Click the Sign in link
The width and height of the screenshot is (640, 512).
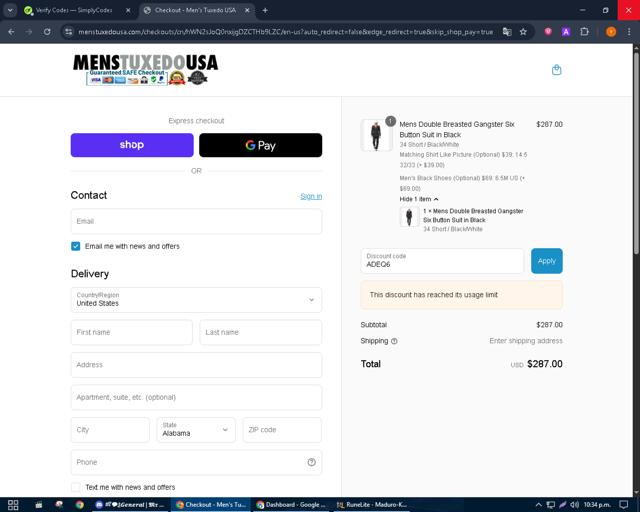(311, 196)
